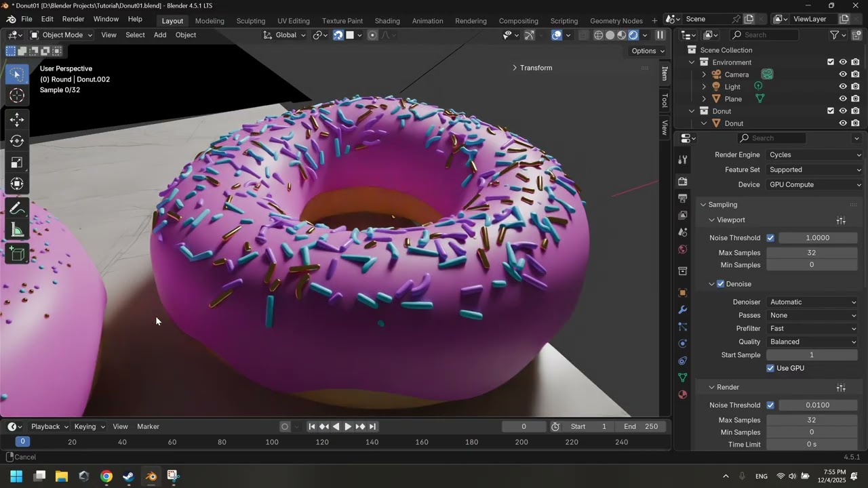The height and width of the screenshot is (488, 868).
Task: Open the denoise Quality dropdown
Action: [x=812, y=342]
